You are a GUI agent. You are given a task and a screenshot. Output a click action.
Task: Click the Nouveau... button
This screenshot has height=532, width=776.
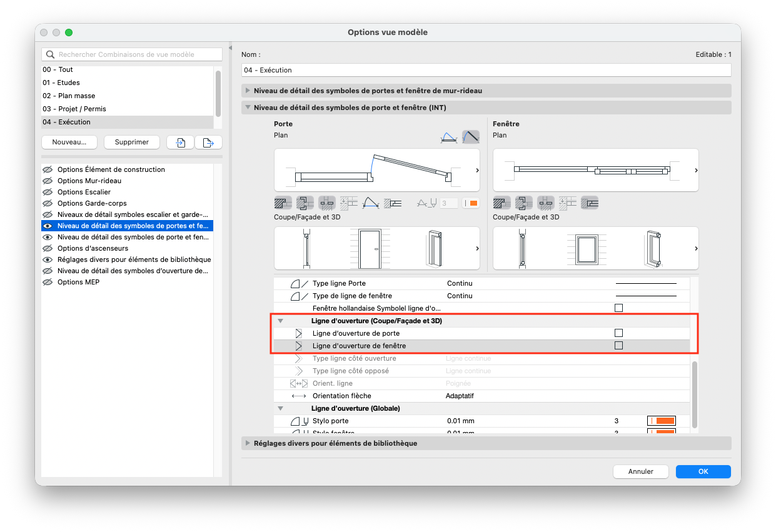tap(69, 143)
